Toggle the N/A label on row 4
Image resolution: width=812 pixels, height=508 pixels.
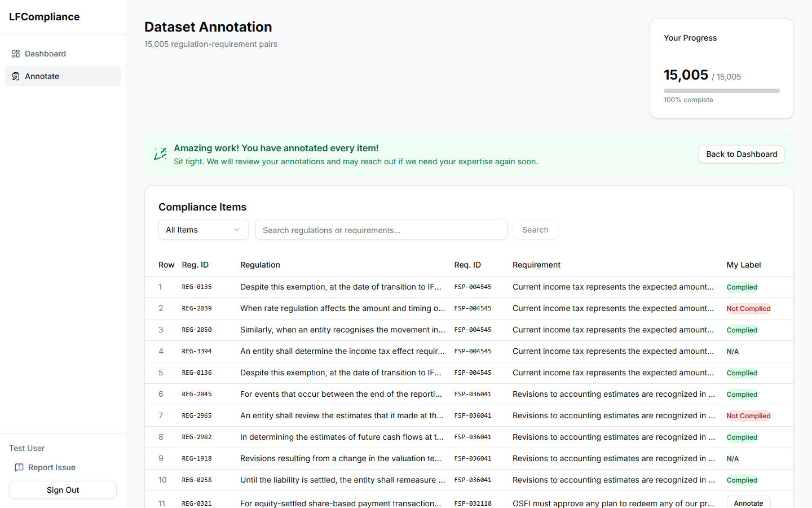732,351
